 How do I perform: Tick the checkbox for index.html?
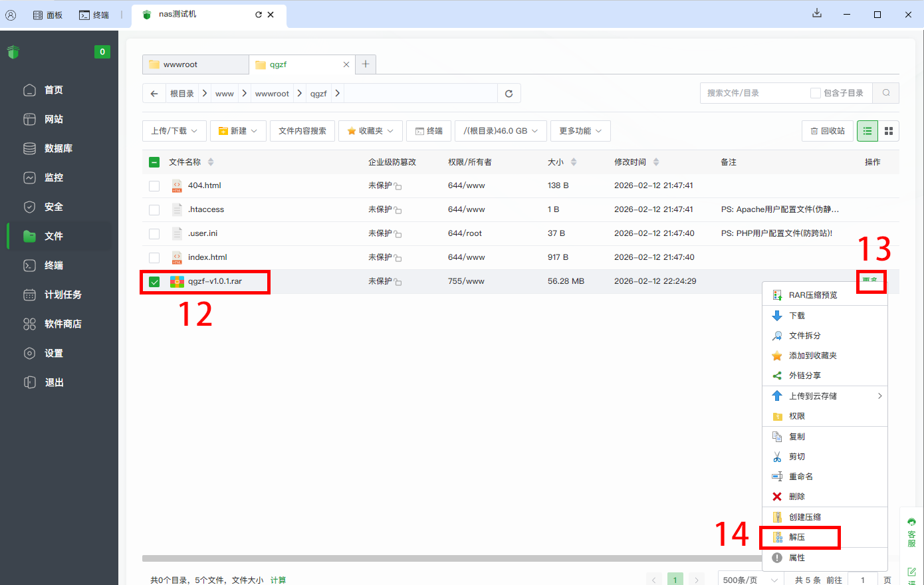(154, 258)
